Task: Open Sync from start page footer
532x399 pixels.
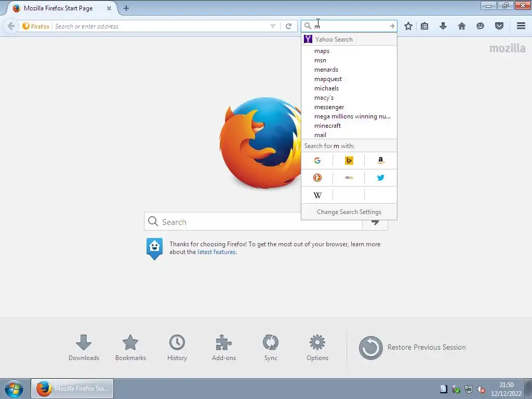Action: 270,348
